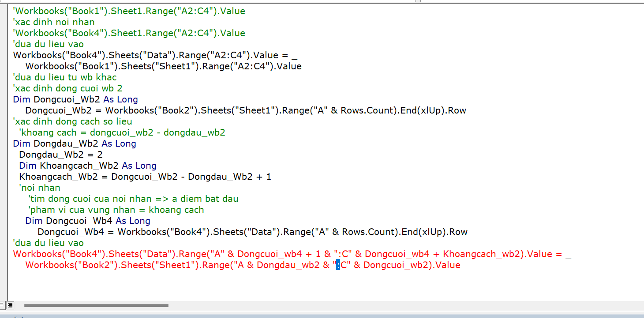Click the comment 'xac dinh dong cach so lieu'
Viewport: 644px width, 318px height.
pyautogui.click(x=73, y=121)
